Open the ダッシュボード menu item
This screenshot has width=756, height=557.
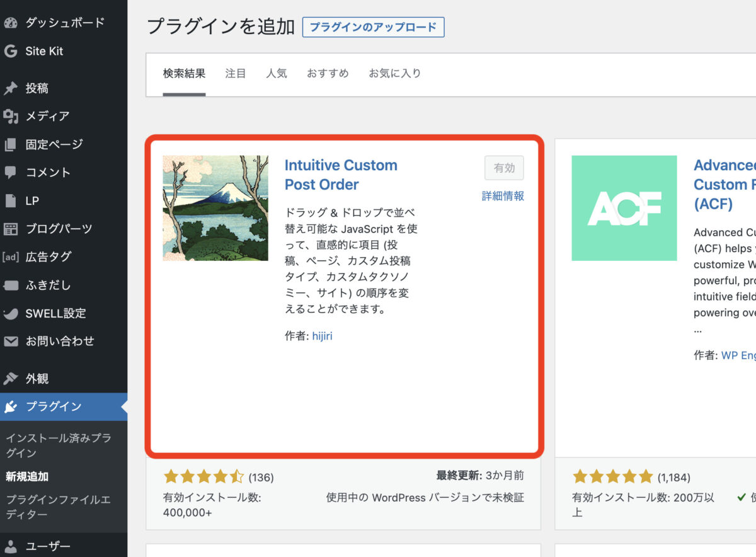click(64, 23)
